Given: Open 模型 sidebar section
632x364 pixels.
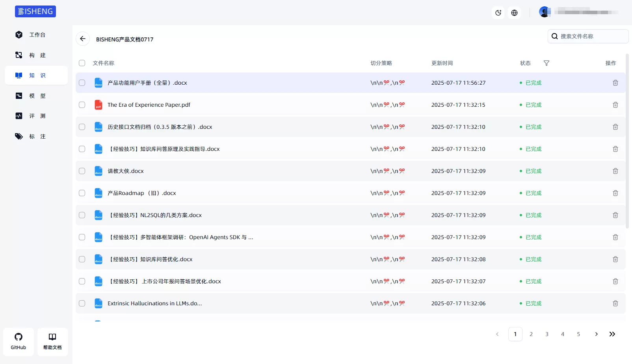Looking at the screenshot, I should (36, 96).
